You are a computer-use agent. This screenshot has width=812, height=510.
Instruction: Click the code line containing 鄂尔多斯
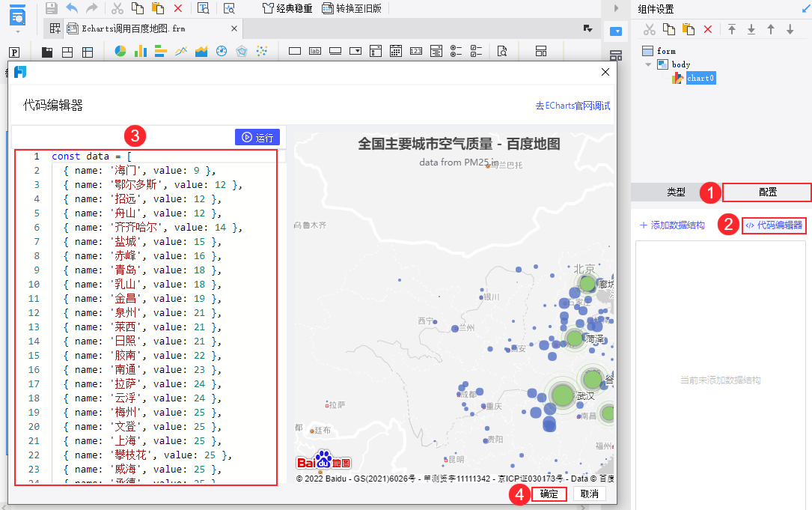pyautogui.click(x=153, y=184)
